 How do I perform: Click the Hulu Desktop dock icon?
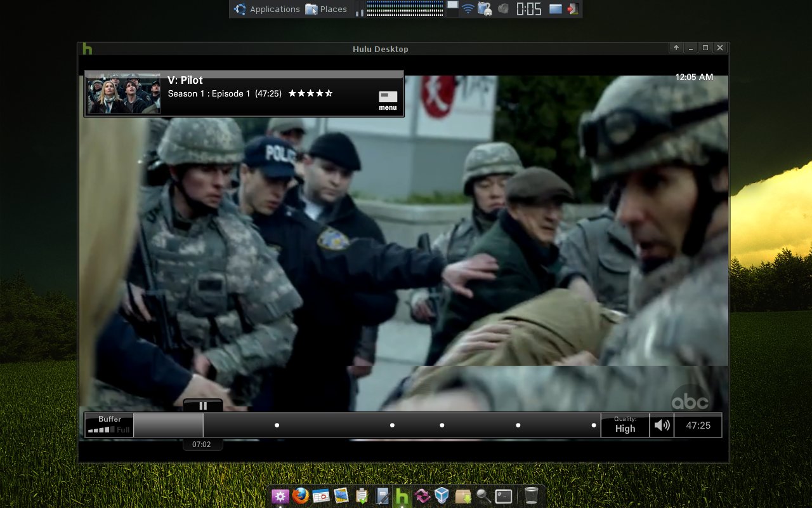(x=402, y=496)
